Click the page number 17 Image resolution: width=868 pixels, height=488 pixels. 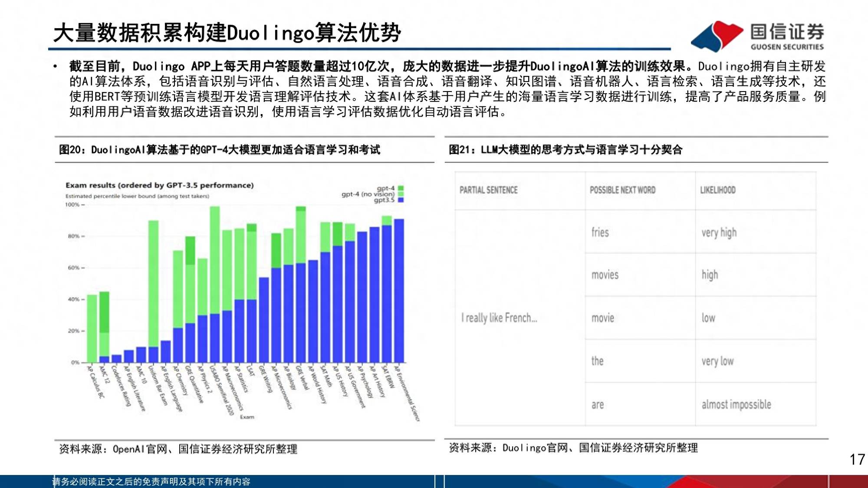click(x=857, y=459)
